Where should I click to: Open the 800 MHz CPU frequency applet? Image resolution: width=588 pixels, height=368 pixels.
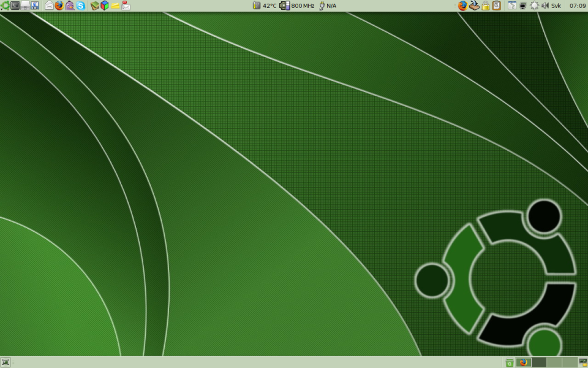297,6
